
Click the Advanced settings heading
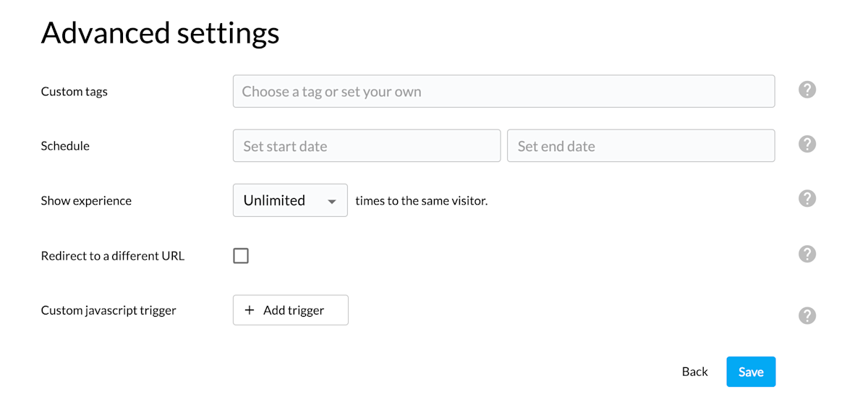click(160, 33)
